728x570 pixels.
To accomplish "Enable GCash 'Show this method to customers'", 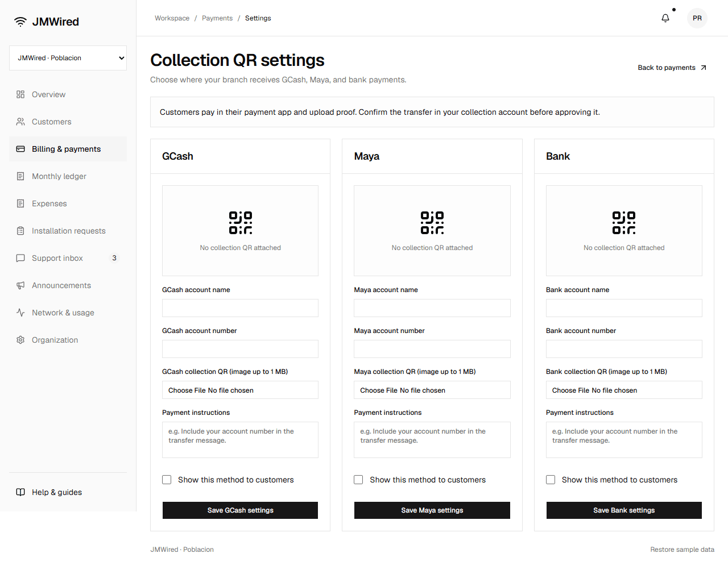I will click(x=167, y=480).
